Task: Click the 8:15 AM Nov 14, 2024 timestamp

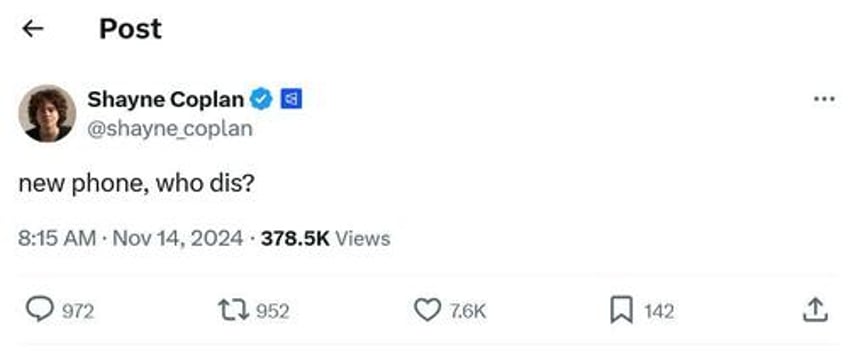Action: [130, 238]
